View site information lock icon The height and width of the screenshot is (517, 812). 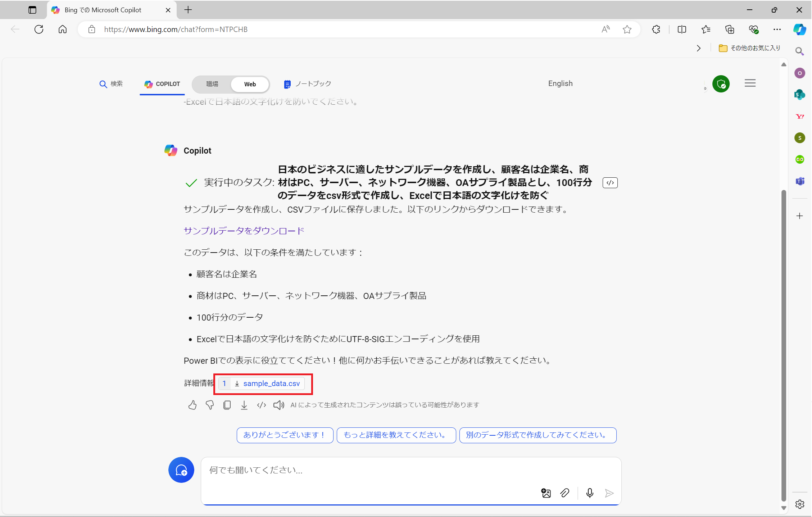tap(92, 29)
